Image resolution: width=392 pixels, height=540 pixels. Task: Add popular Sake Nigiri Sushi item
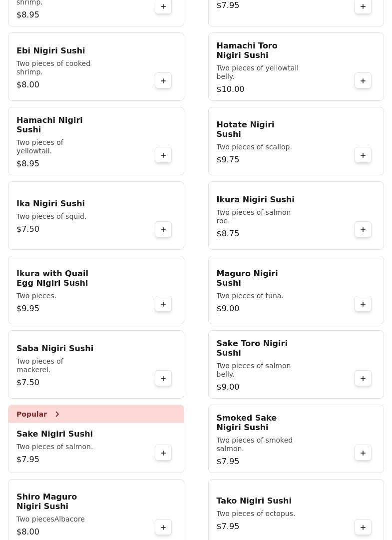(163, 453)
